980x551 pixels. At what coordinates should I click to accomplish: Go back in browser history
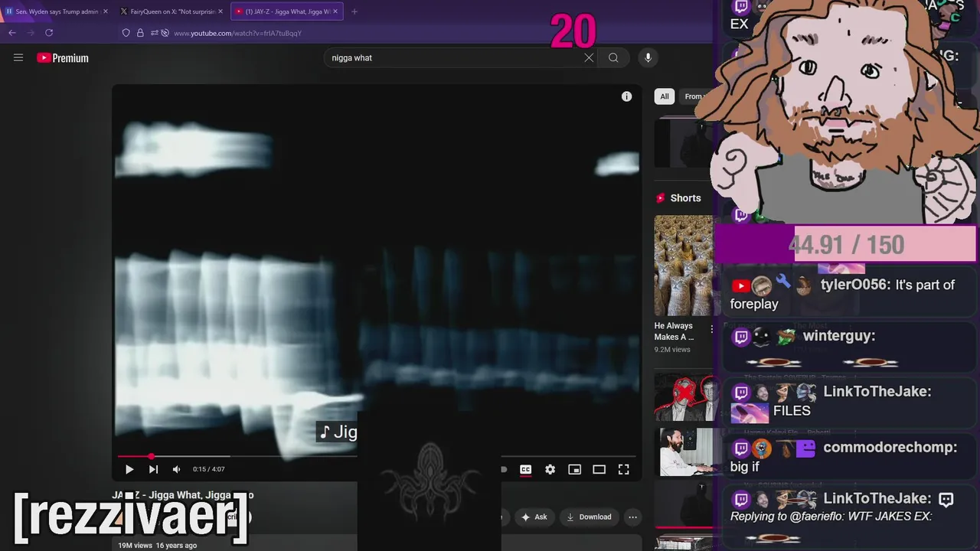pos(12,33)
